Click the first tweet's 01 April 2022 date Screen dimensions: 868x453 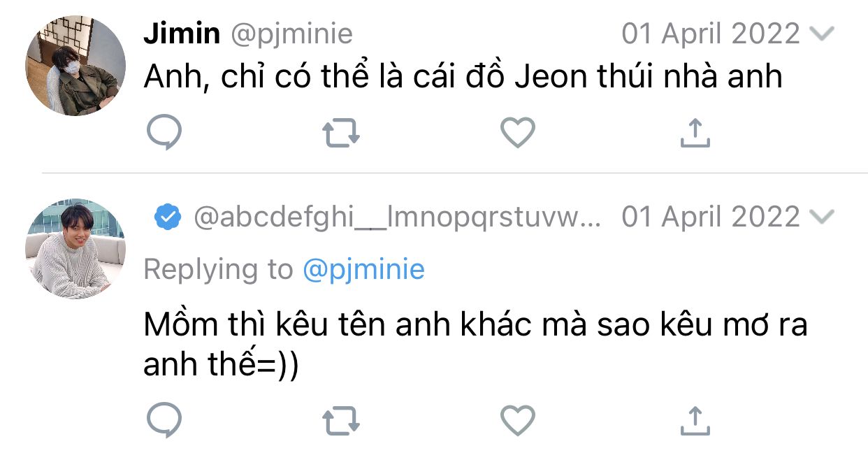coord(710,34)
